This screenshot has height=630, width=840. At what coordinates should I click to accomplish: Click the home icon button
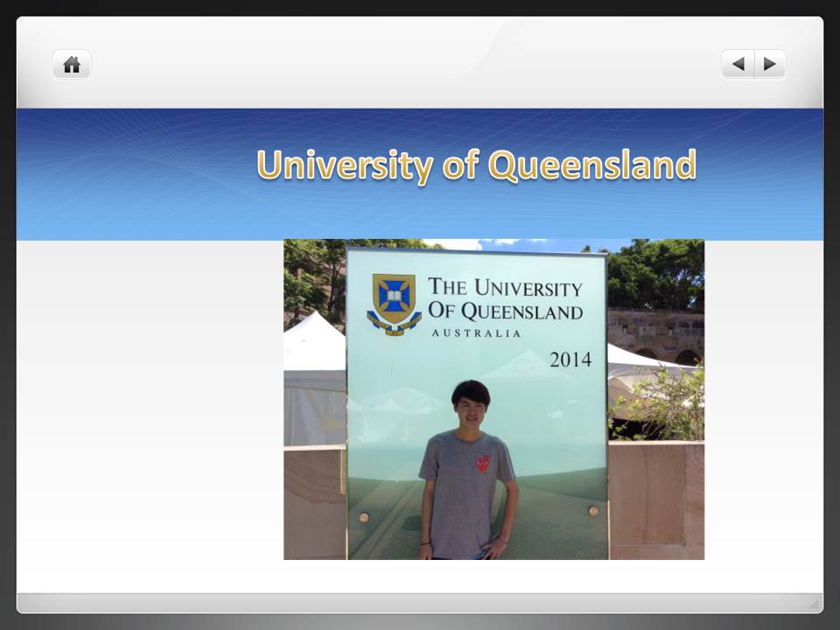[72, 65]
